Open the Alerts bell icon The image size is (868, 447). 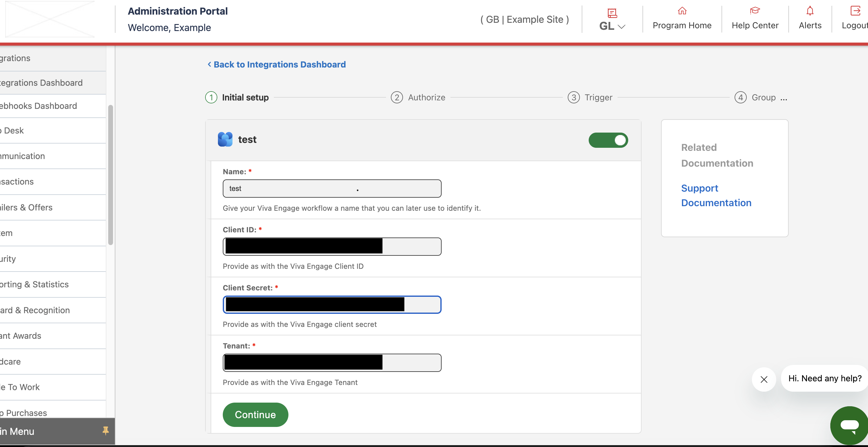click(x=810, y=11)
